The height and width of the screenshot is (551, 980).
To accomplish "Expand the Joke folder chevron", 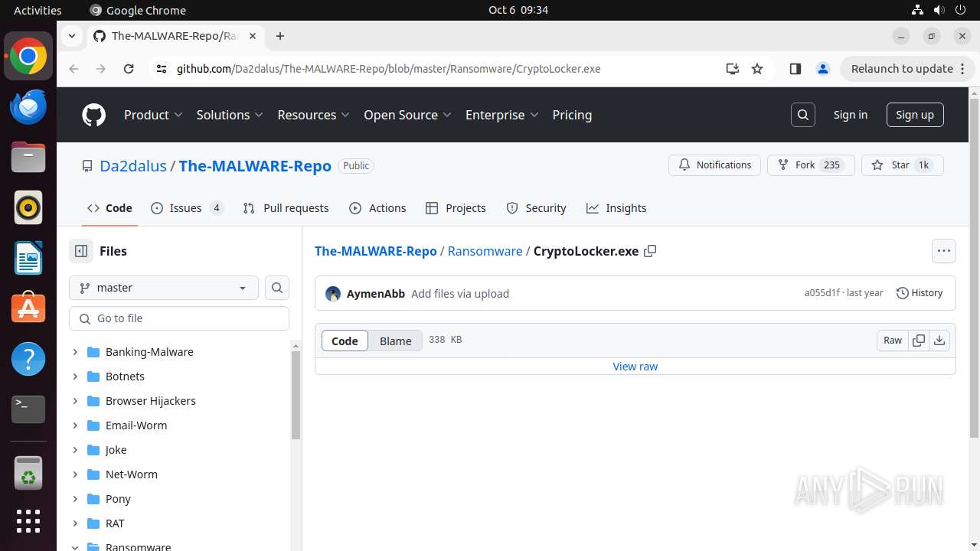I will pos(75,450).
